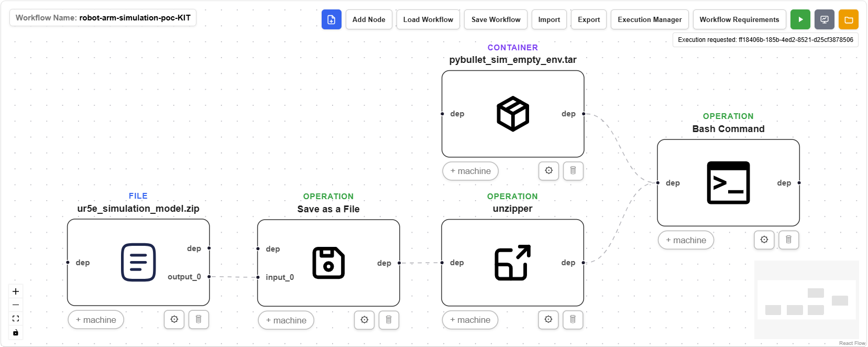Click the Export button
The width and height of the screenshot is (868, 347).
pyautogui.click(x=589, y=19)
